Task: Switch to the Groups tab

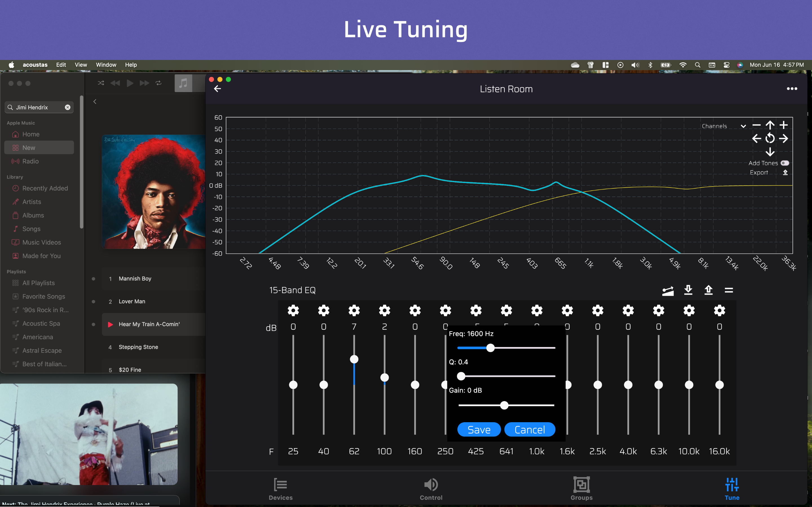Action: (581, 489)
